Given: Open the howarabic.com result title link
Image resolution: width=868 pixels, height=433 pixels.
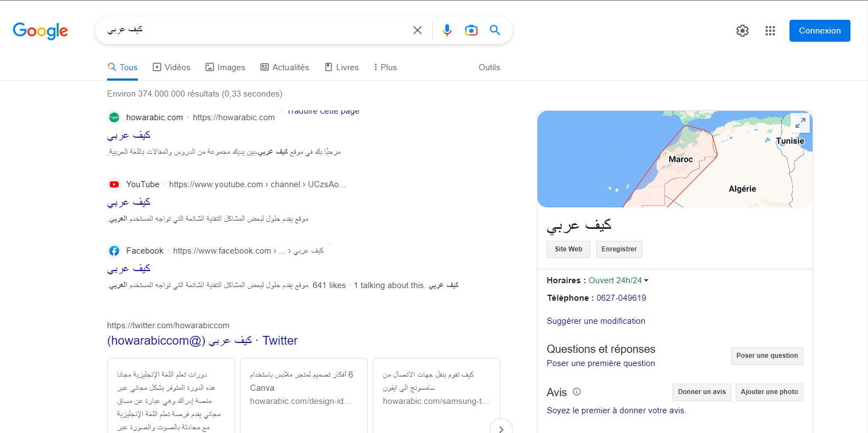Looking at the screenshot, I should pyautogui.click(x=128, y=135).
